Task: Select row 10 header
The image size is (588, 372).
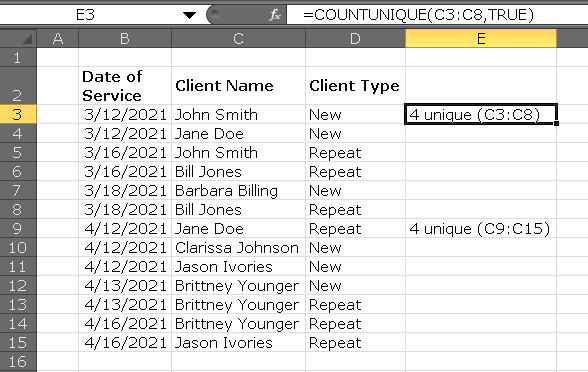Action: 18,248
